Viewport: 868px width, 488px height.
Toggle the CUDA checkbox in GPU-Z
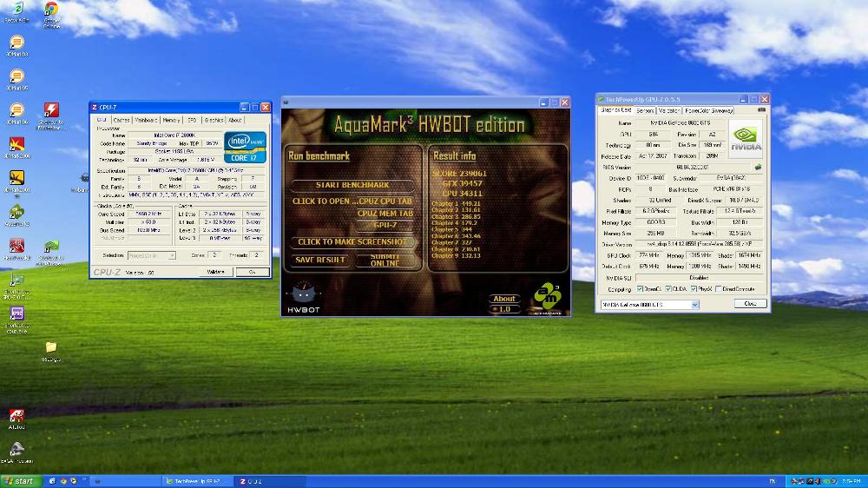pos(668,289)
